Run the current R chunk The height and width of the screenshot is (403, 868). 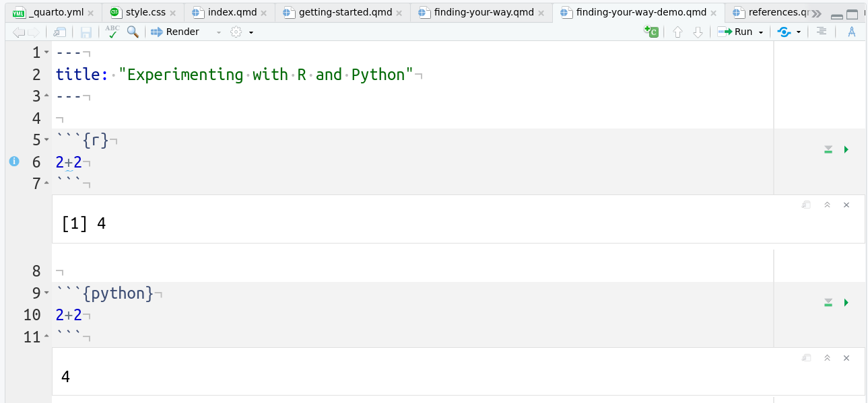[846, 149]
